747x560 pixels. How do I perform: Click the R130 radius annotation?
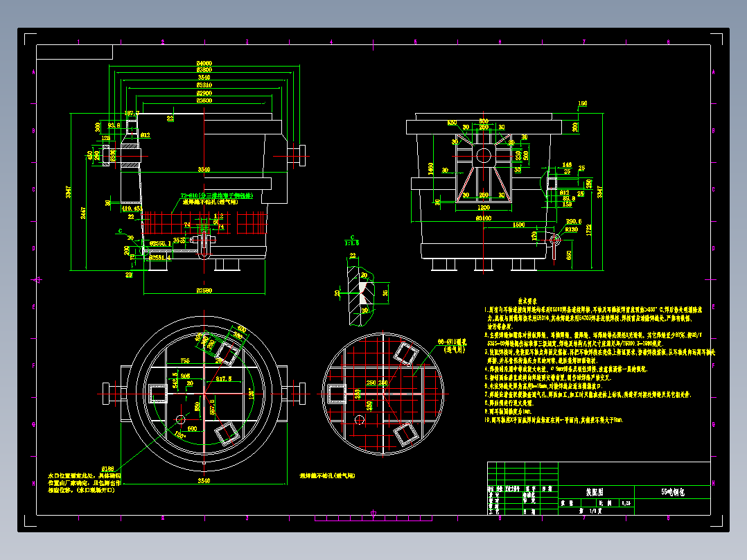(571, 229)
